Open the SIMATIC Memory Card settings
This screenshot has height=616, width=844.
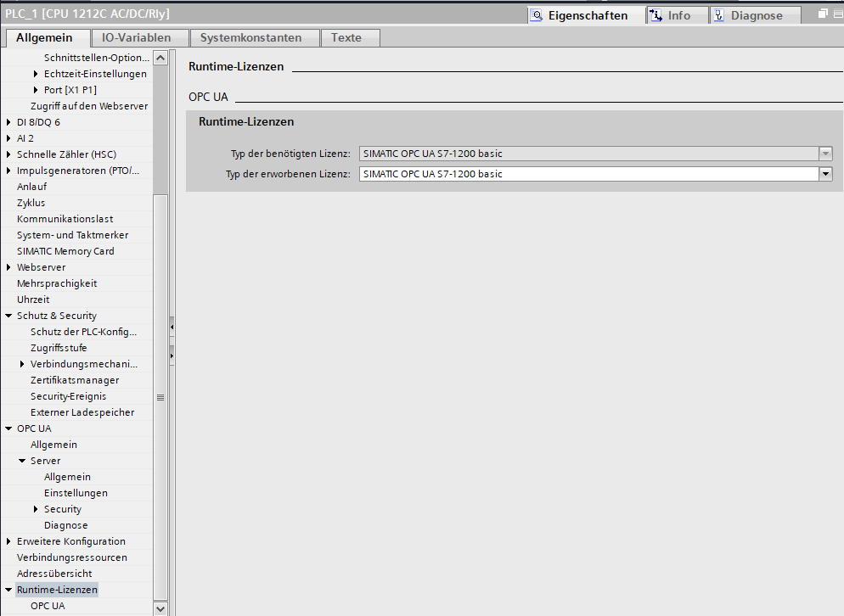click(x=65, y=251)
